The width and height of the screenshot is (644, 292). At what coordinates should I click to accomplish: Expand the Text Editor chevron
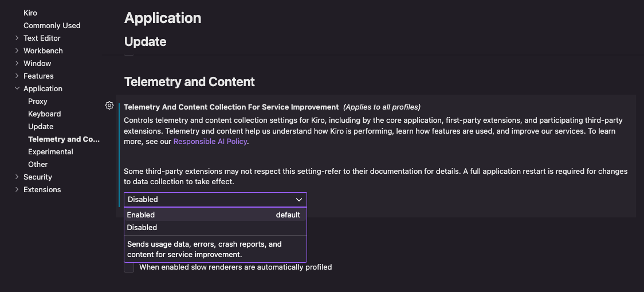click(x=17, y=38)
